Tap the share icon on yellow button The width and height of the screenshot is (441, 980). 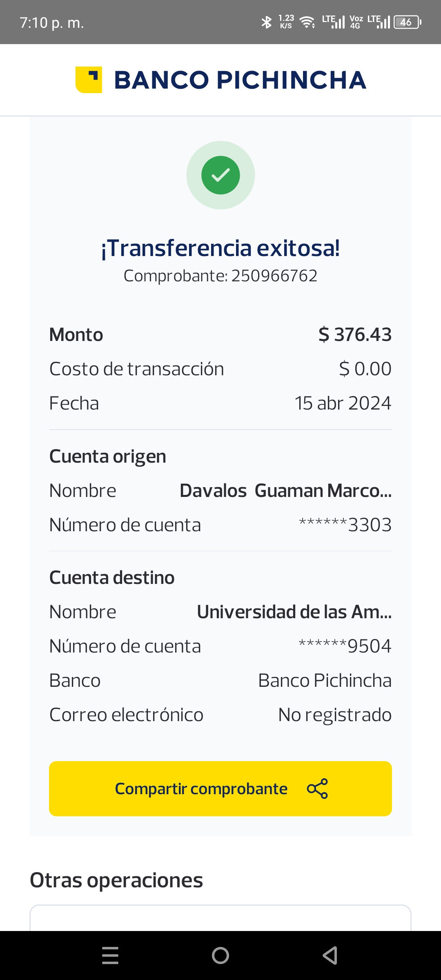pos(317,788)
